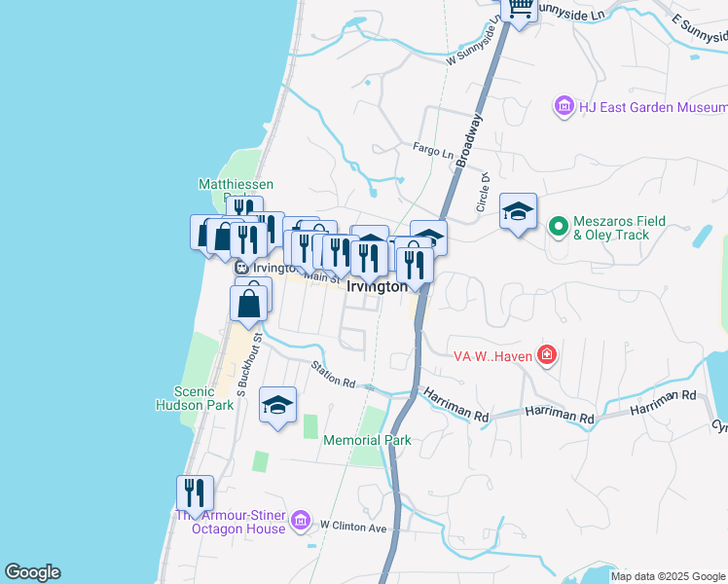Select the restaurant marker near Octagon House

point(195,495)
